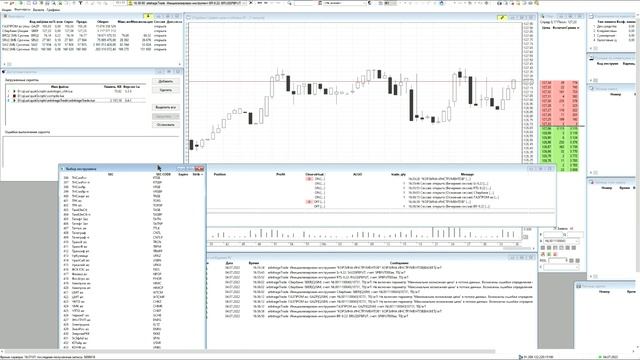Switch to the third tab Валюта

point(38,9)
